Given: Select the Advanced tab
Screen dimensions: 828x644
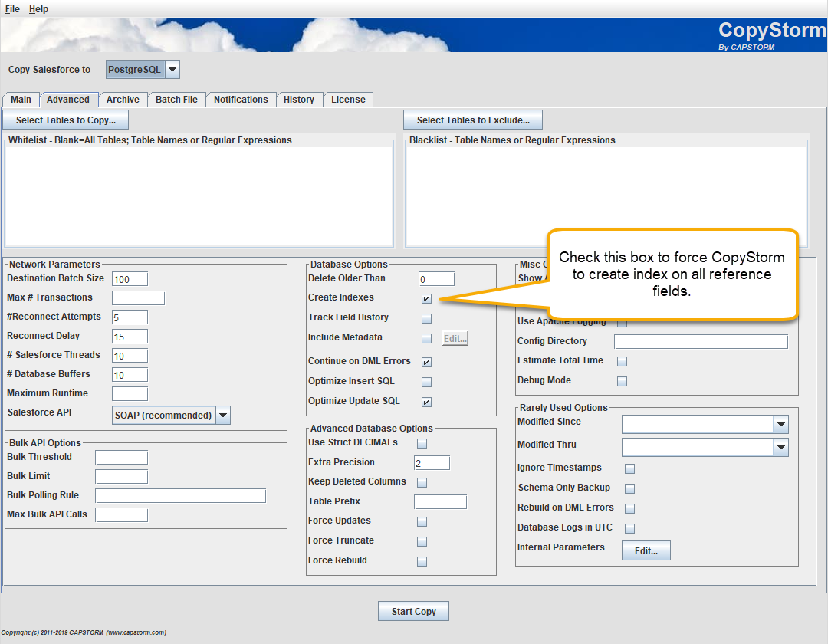Looking at the screenshot, I should point(68,99).
